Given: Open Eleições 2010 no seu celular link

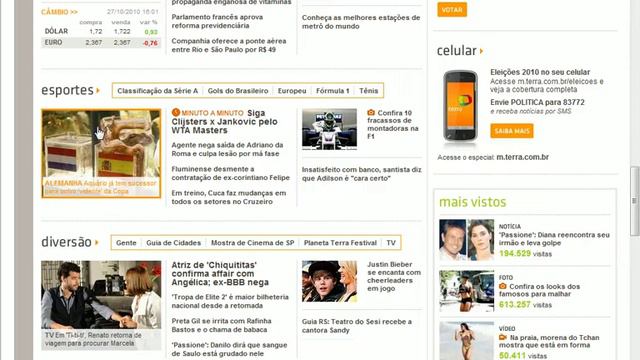Looking at the screenshot, I should coord(540,72).
